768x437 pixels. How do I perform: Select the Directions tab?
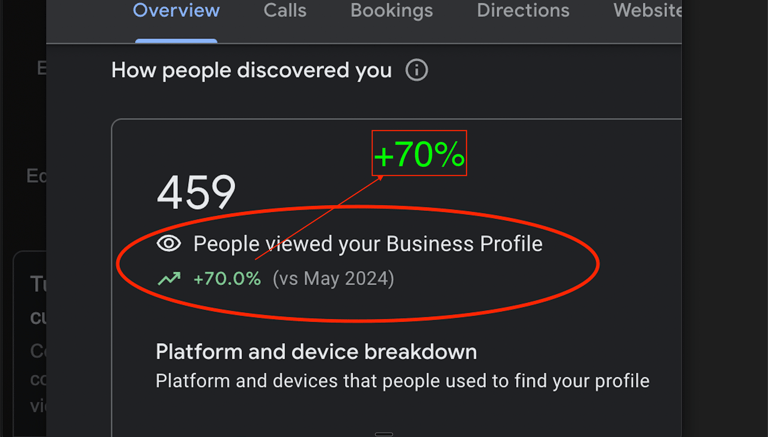tap(523, 10)
